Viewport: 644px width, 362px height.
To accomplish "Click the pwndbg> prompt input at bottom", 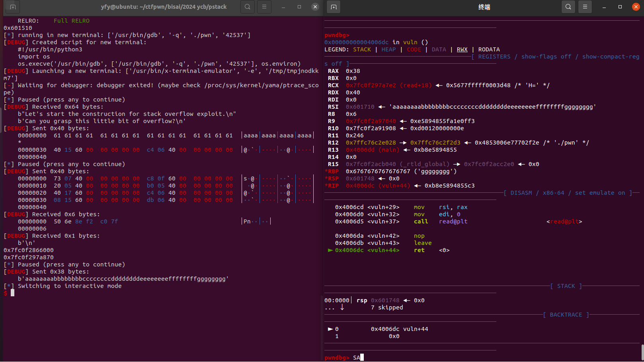I will coord(358,358).
